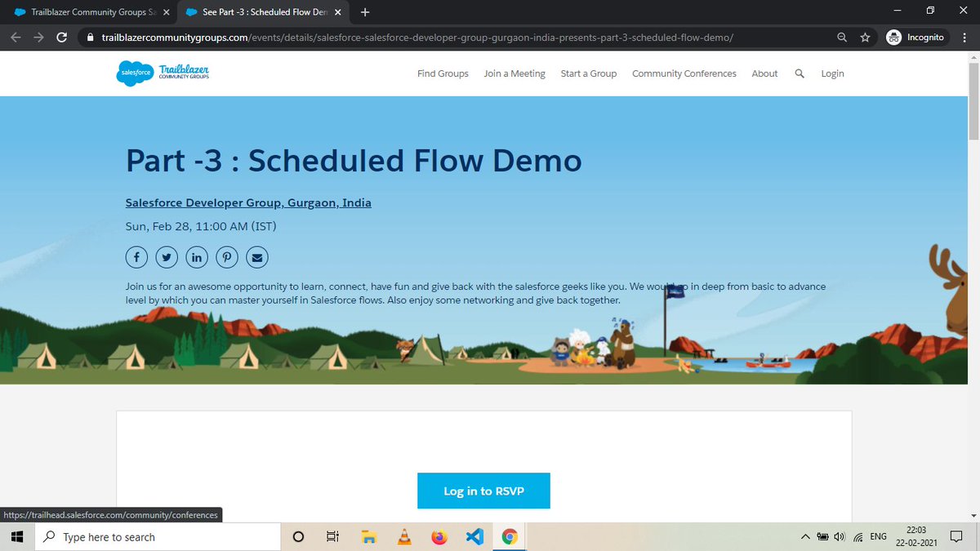
Task: Click the Salesforce Trailblazer Community Groups logo
Action: point(163,73)
